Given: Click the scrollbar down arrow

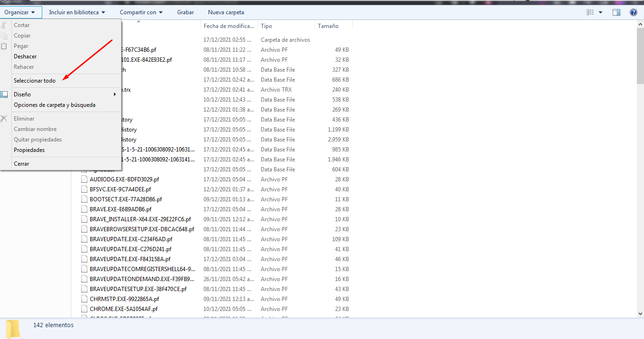Looking at the screenshot, I should [x=640, y=313].
